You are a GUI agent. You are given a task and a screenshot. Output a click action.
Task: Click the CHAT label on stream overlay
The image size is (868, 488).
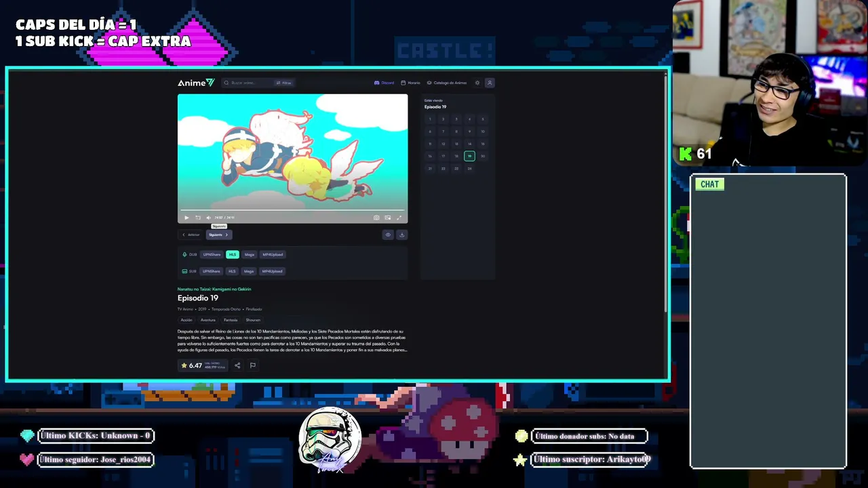(x=710, y=184)
